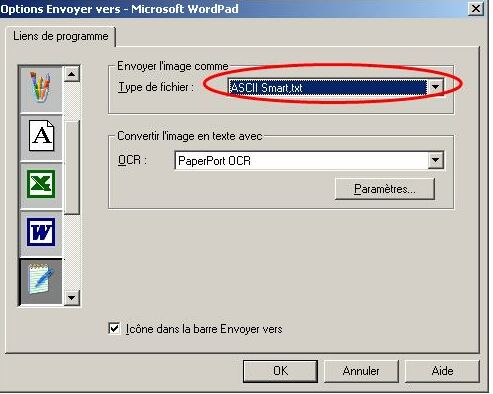Click the program list scrollbar thumb
The height and width of the screenshot is (394, 493).
(x=72, y=167)
